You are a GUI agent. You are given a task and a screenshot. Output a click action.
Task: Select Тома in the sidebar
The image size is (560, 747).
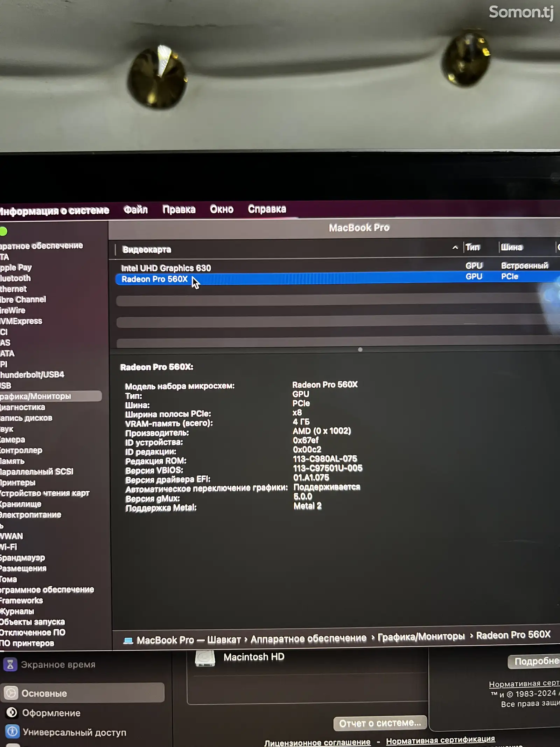8,579
